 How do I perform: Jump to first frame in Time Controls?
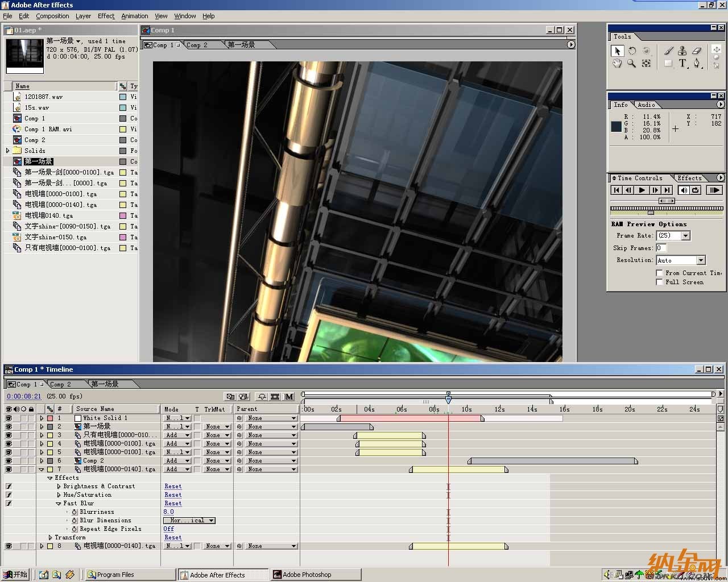(617, 190)
